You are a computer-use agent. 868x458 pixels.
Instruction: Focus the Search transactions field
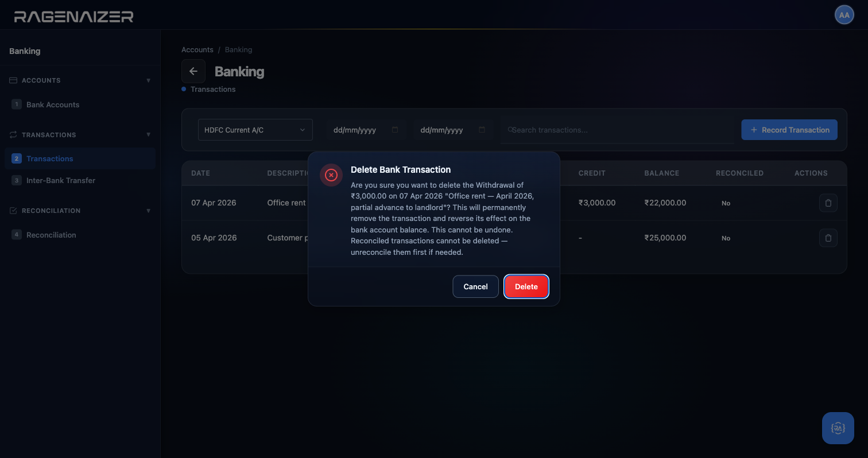pos(617,130)
